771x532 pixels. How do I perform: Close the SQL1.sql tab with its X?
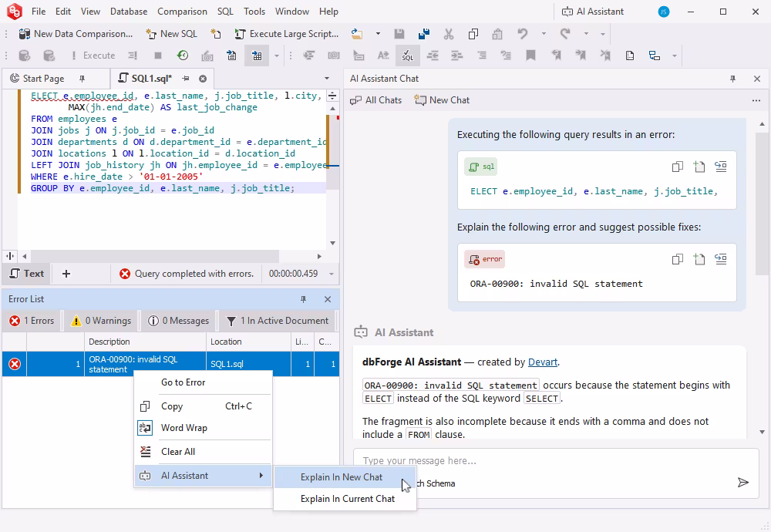(203, 79)
